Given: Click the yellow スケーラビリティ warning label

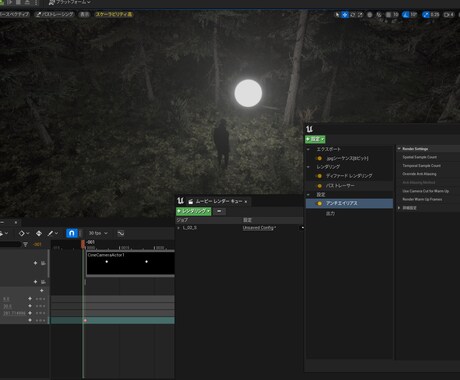Looking at the screenshot, I should pyautogui.click(x=114, y=14).
